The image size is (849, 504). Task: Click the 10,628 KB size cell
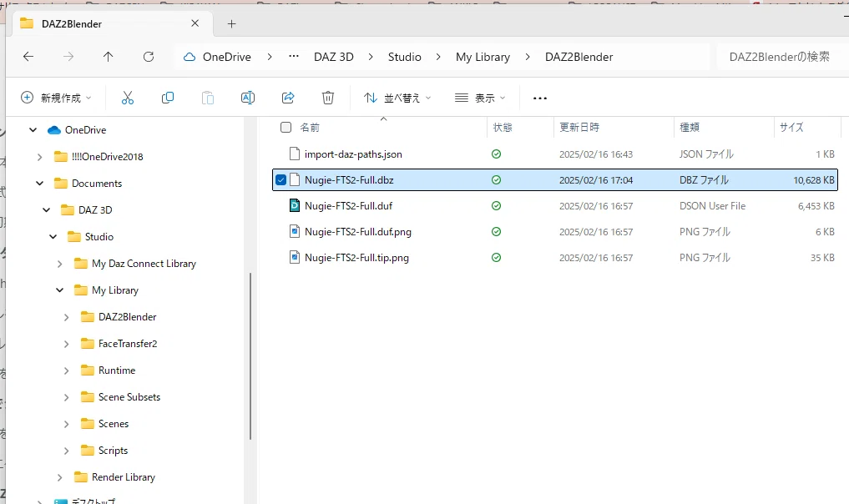pos(814,180)
